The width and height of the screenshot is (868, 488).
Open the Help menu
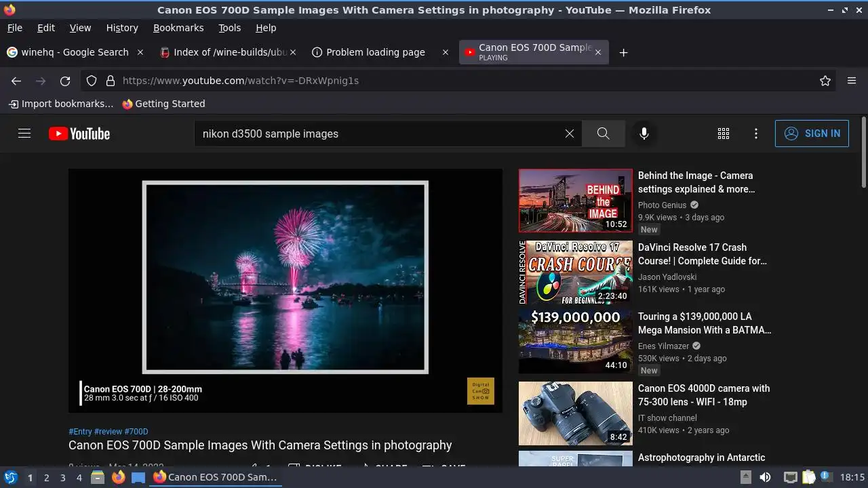click(266, 28)
